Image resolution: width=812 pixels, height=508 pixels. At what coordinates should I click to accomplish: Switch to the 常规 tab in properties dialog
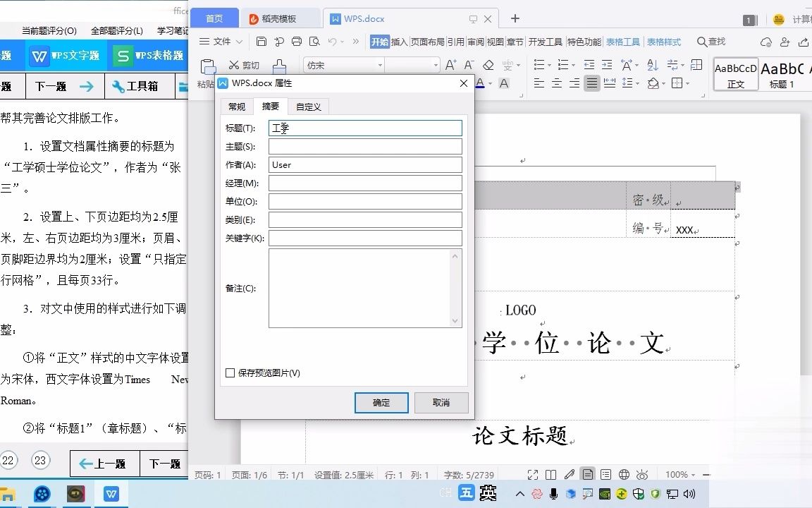[x=237, y=107]
